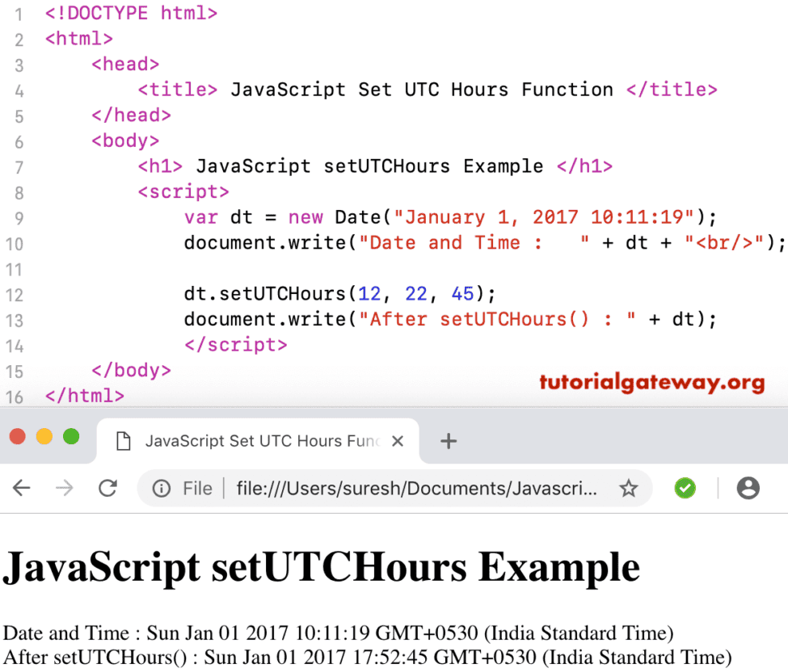
Task: Enter full screen via green traffic light
Action: click(x=71, y=435)
